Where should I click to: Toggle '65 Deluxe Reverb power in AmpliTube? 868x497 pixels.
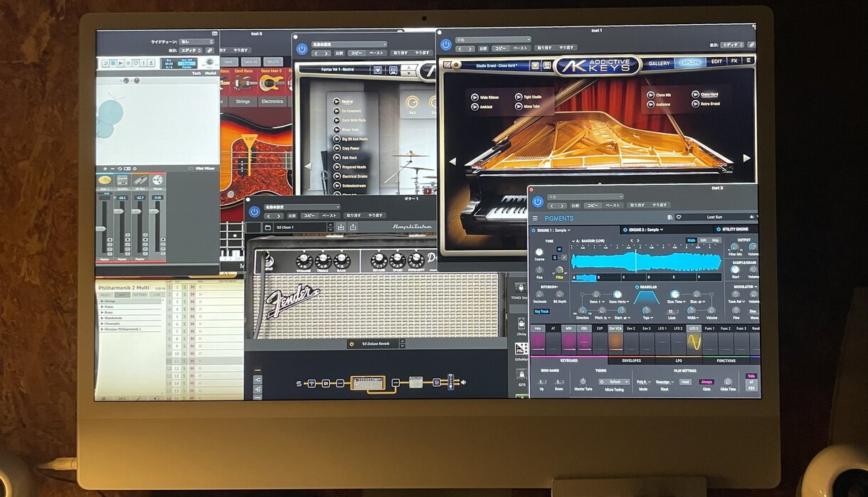pos(351,344)
